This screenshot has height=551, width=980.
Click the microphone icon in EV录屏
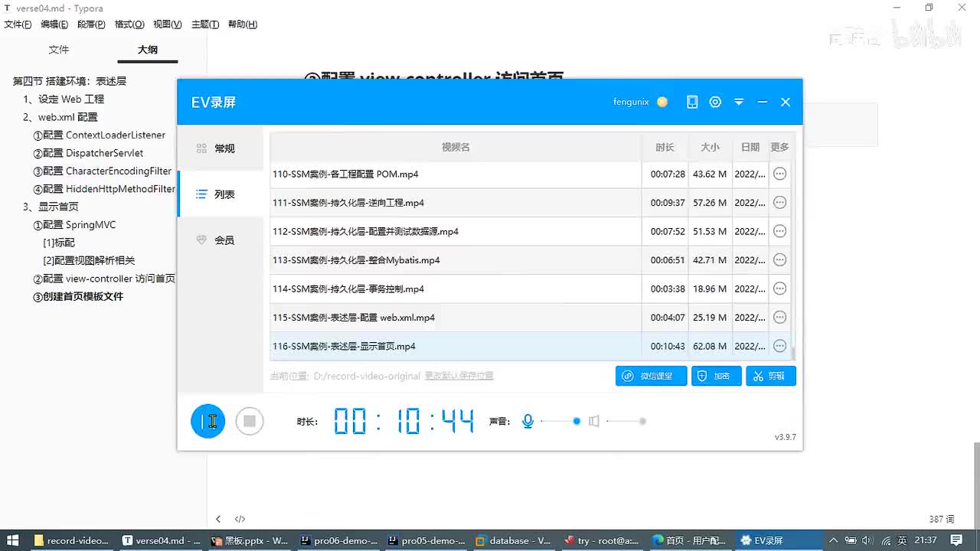click(x=528, y=421)
